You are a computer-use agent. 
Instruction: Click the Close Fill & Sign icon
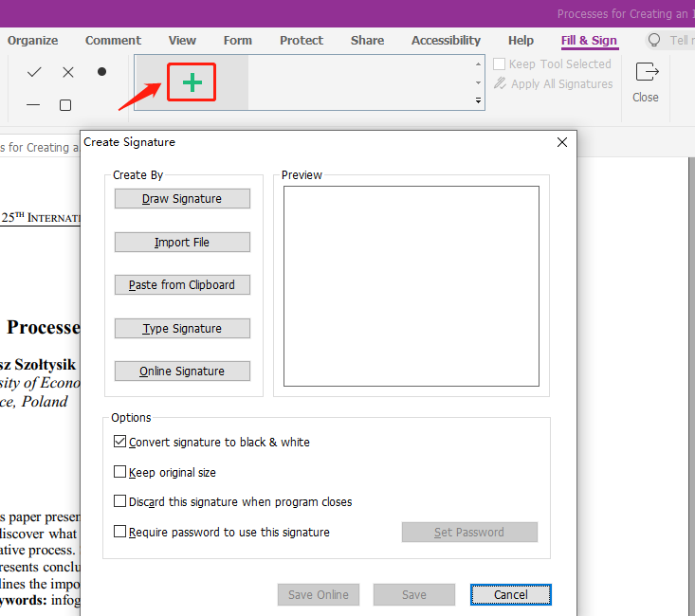coord(646,73)
